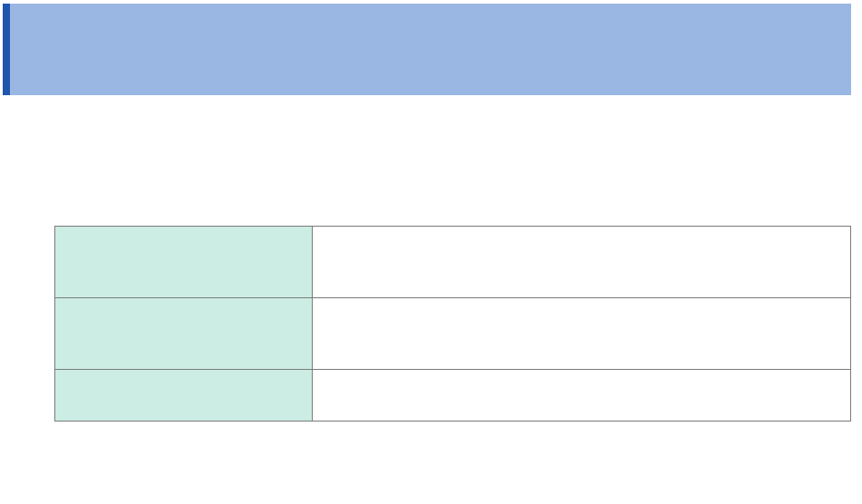
Task: Click the empty space below the table
Action: click(x=431, y=462)
